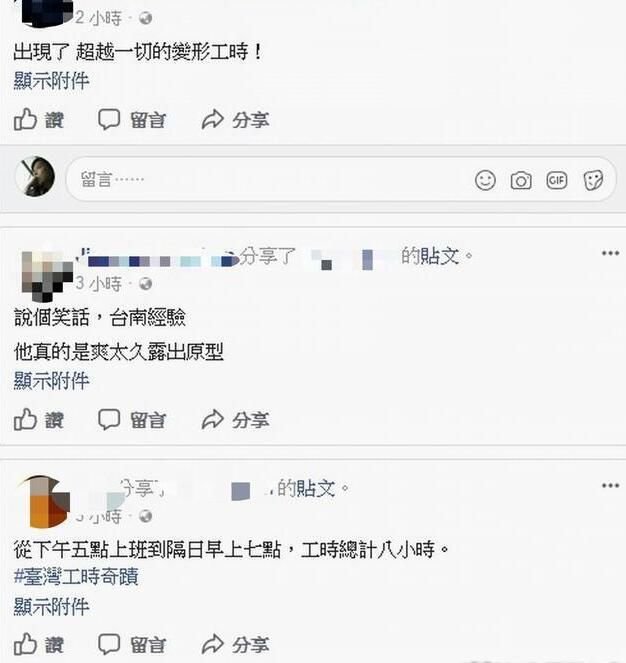Attach photo using camera icon

tap(521, 181)
